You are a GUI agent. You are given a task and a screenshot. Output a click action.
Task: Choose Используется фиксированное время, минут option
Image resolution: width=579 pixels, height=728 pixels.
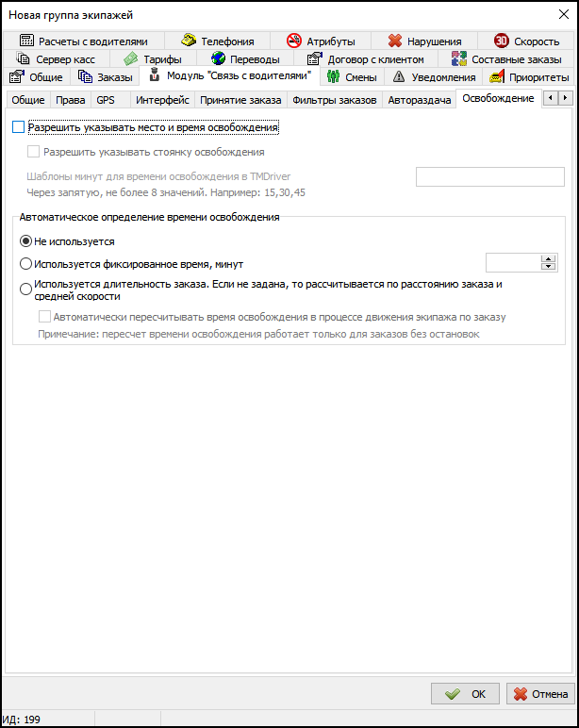[x=26, y=264]
